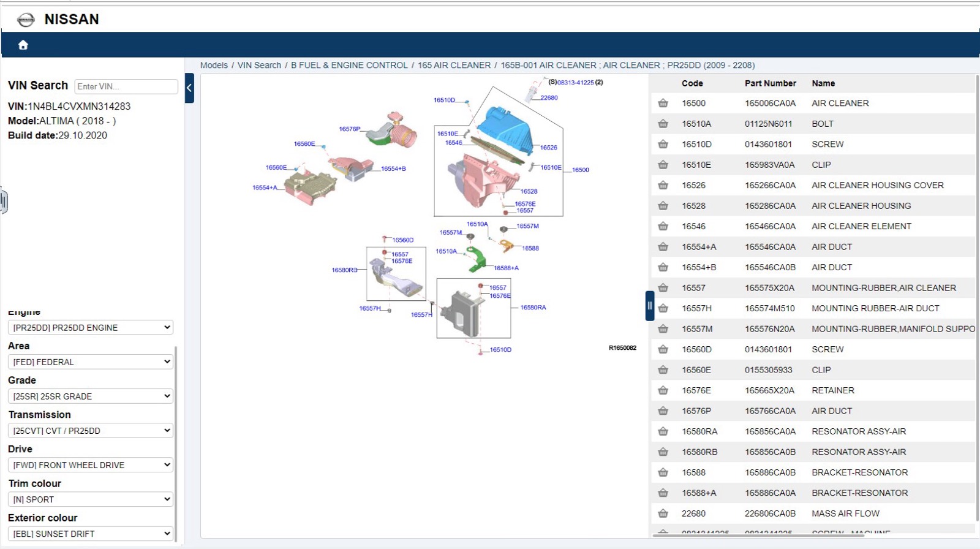This screenshot has height=549, width=980.
Task: Add 16510D SCREW to basket
Action: (x=663, y=145)
